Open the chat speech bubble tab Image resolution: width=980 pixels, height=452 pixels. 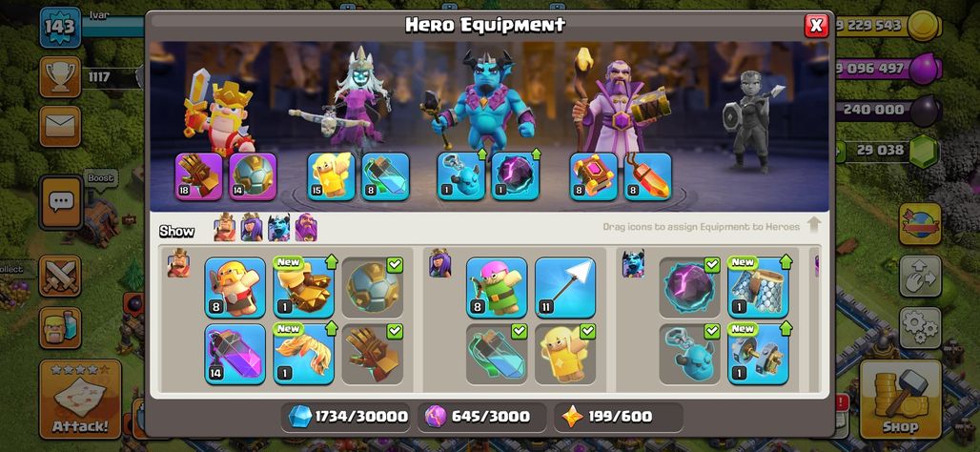[61, 202]
